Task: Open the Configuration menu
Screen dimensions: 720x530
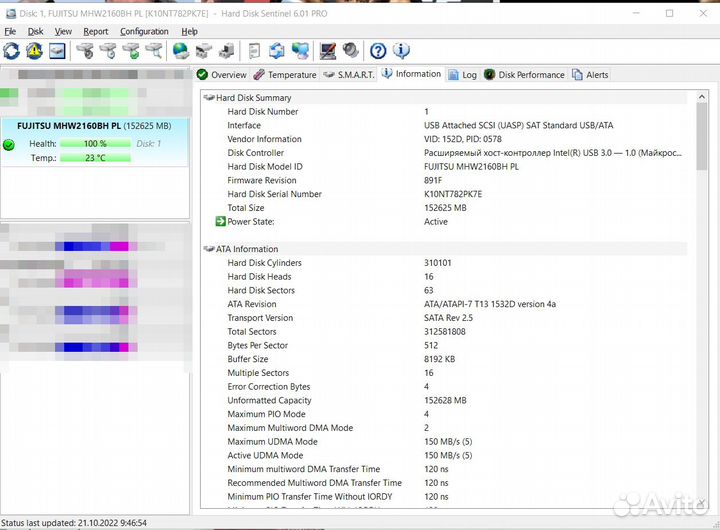Action: tap(144, 31)
